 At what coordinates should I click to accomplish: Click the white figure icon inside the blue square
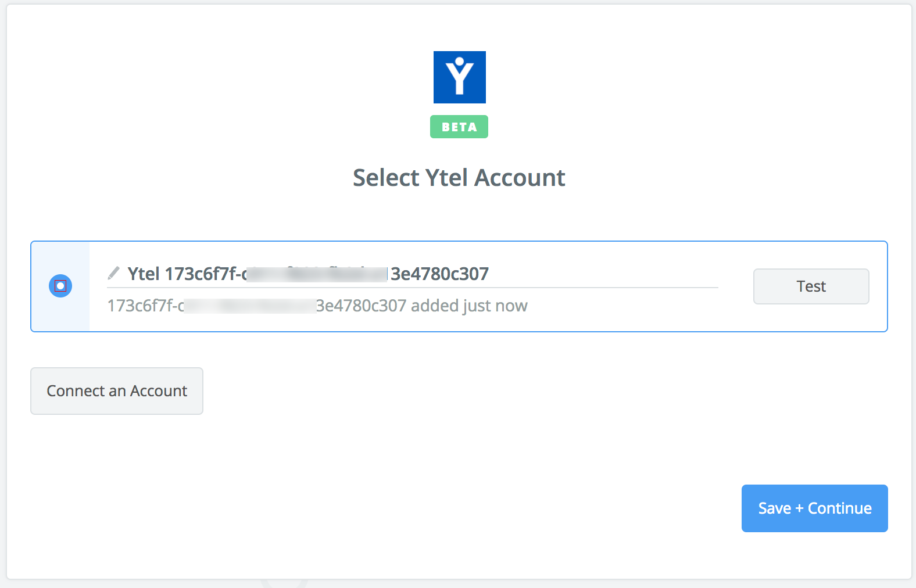pyautogui.click(x=459, y=77)
